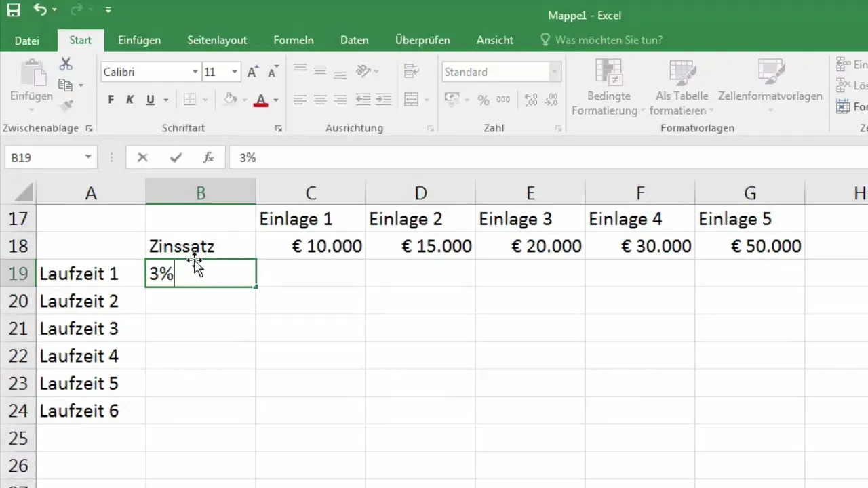The width and height of the screenshot is (868, 488).
Task: Click the decrease decimal places icon
Action: pyautogui.click(x=550, y=100)
